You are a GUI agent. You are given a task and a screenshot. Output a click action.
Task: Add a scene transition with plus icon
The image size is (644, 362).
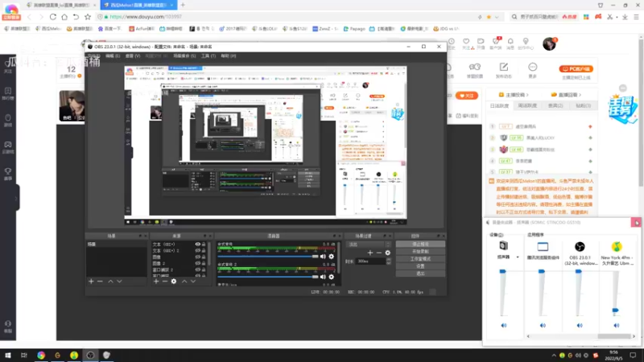[x=370, y=253]
